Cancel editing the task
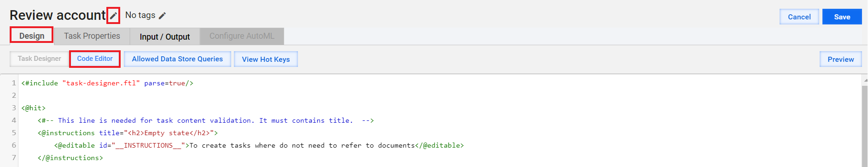868x167 pixels. 799,17
